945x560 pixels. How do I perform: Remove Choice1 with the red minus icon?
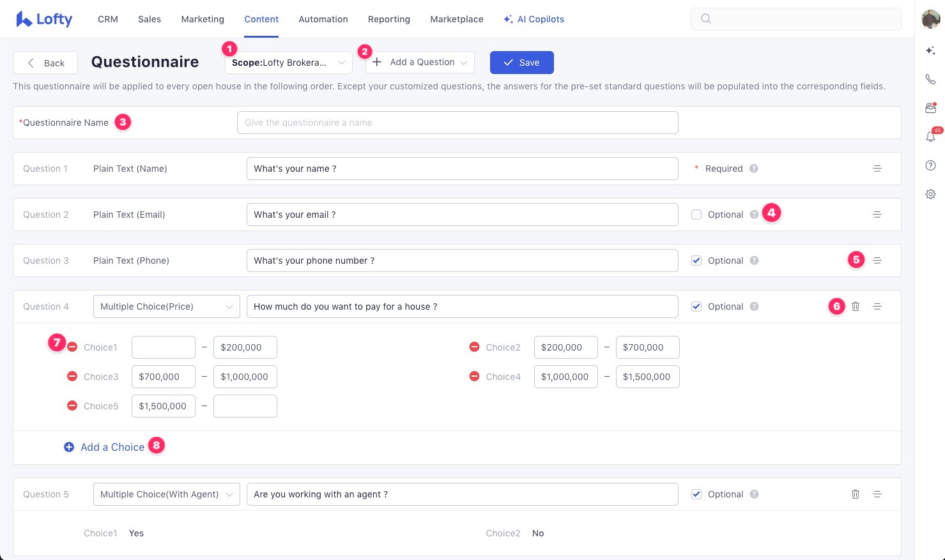[72, 347]
